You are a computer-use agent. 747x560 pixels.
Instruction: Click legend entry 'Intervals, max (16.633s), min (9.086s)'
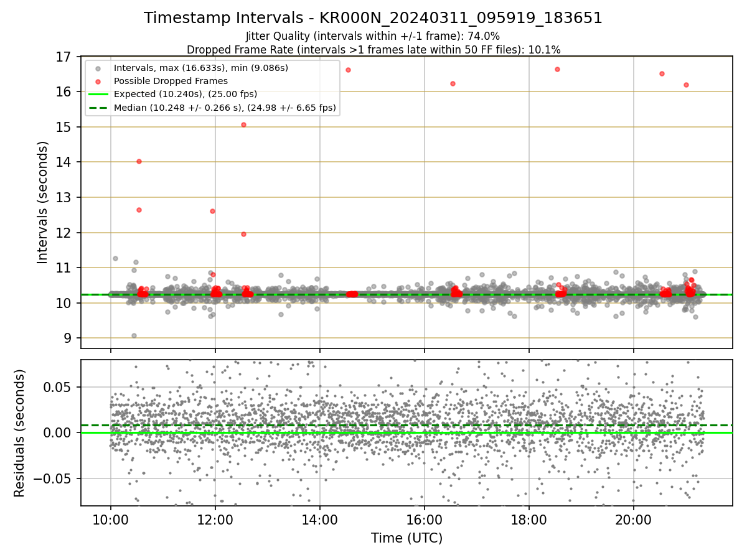coord(201,68)
